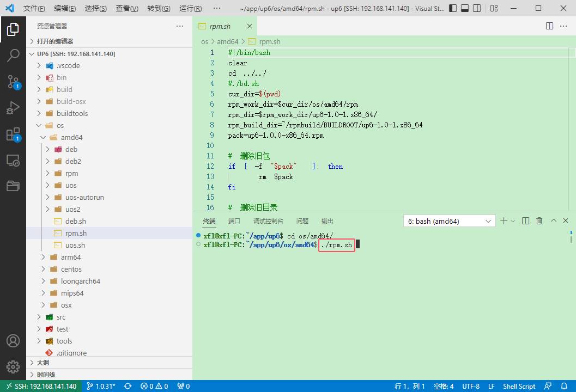This screenshot has width=576, height=392.
Task: Switch to the 输出 panel tab
Action: pyautogui.click(x=328, y=221)
